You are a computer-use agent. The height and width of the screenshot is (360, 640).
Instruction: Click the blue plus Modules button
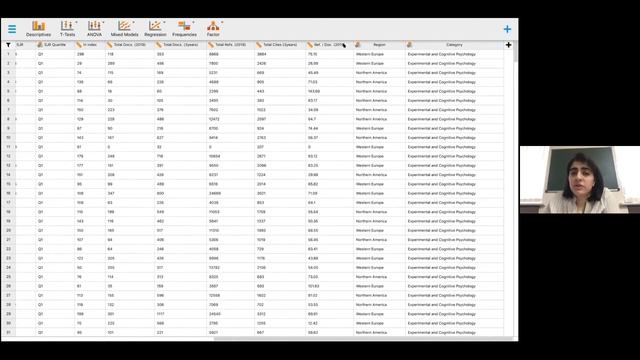507,29
